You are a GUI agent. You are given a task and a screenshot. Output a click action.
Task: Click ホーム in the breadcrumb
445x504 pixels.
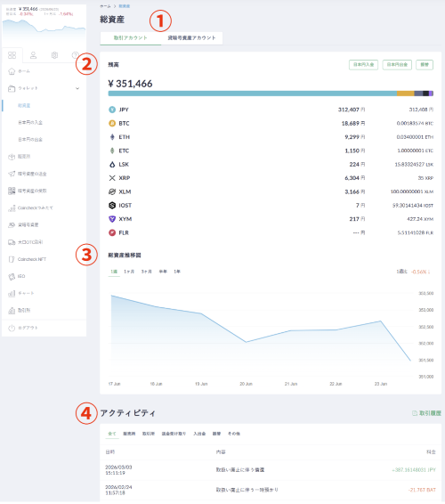(105, 6)
